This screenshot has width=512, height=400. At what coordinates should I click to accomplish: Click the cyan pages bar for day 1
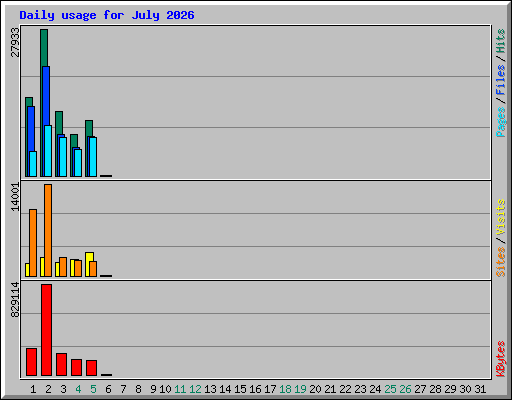point(33,164)
